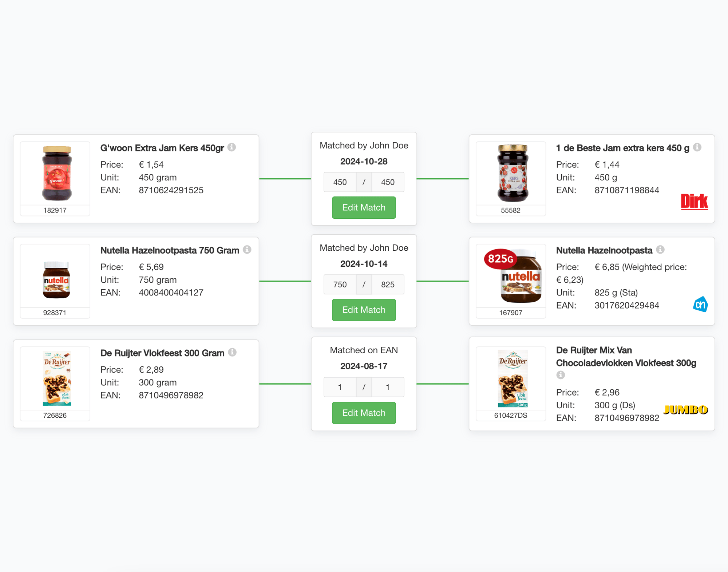Click info icon next to 1 de Beste Jam

pos(697,147)
